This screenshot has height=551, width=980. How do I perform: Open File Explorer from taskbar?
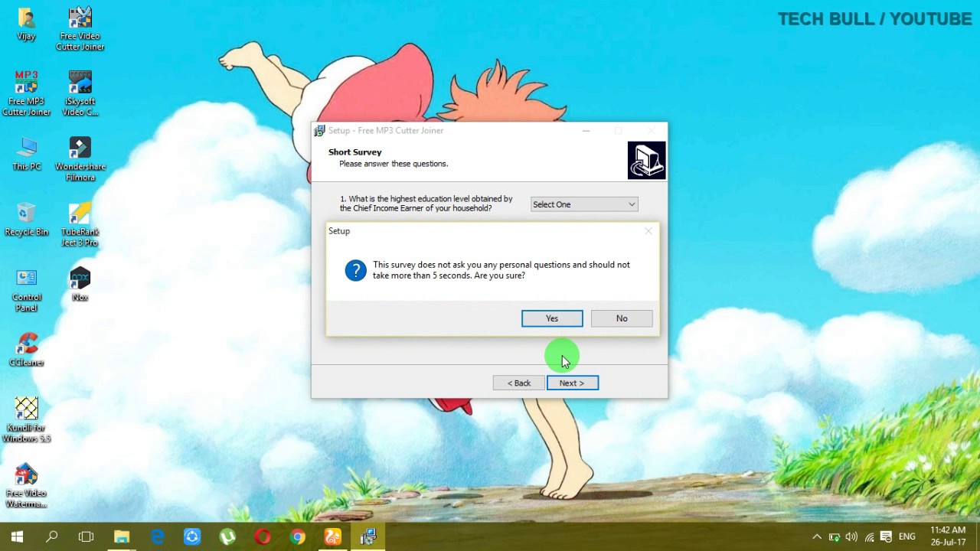pos(122,537)
